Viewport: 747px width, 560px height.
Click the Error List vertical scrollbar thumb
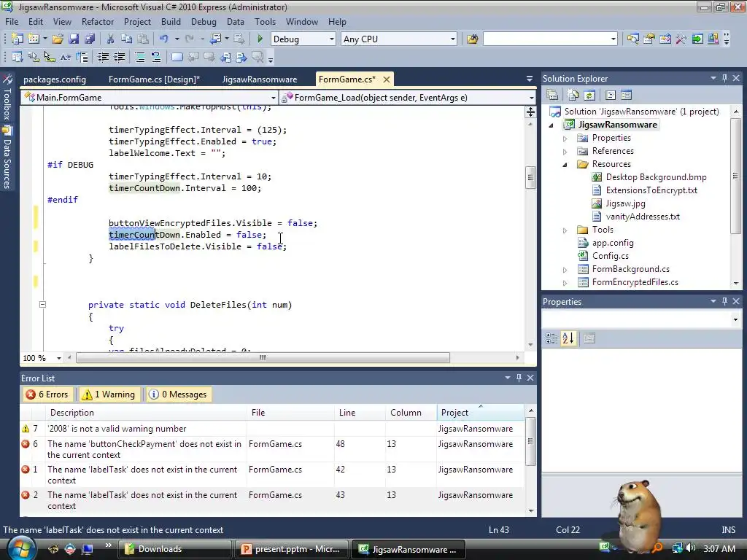pyautogui.click(x=531, y=441)
